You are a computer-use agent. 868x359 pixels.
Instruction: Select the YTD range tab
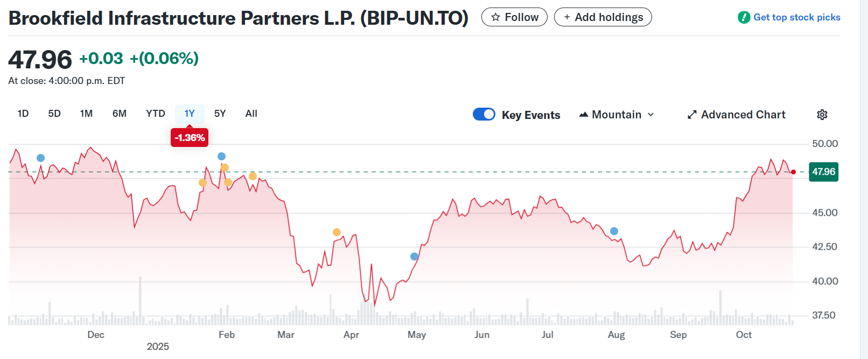(156, 114)
